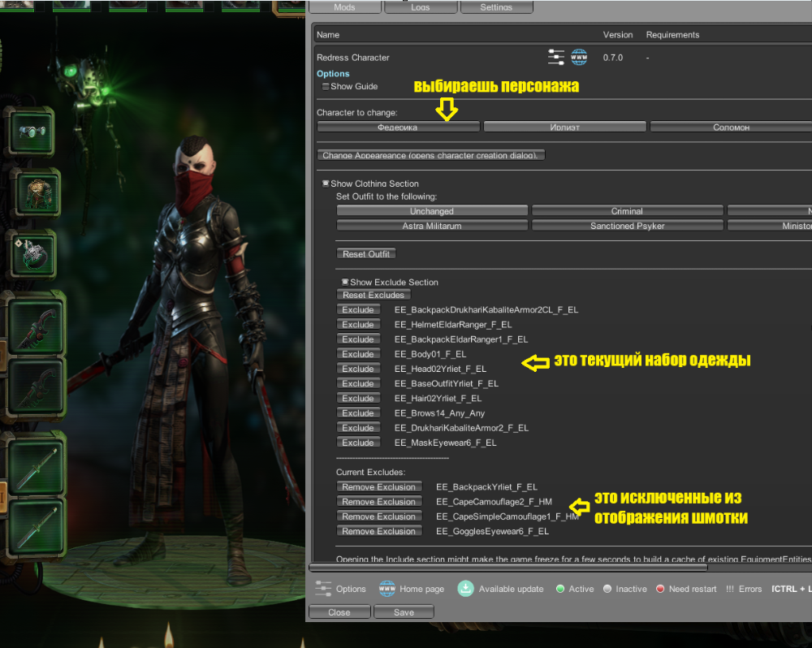Screen dimensions: 812x648
Task: Exclude EE_Head02Yrliet_F_EL
Action: point(358,369)
